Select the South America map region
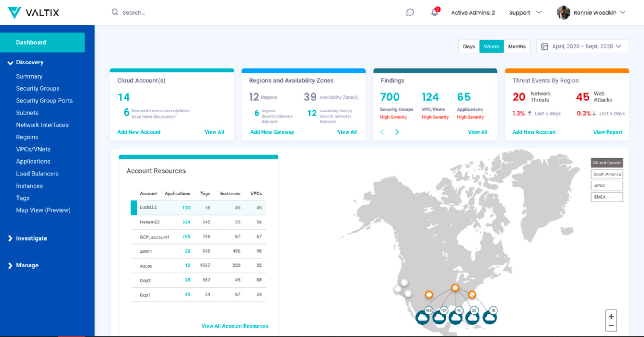Viewport: 644px width, 337px height. pyautogui.click(x=607, y=174)
